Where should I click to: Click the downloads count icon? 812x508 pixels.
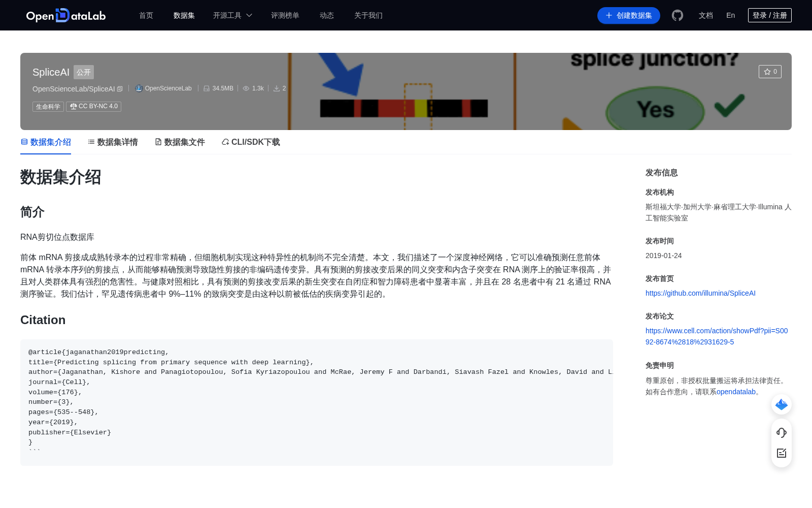(277, 88)
